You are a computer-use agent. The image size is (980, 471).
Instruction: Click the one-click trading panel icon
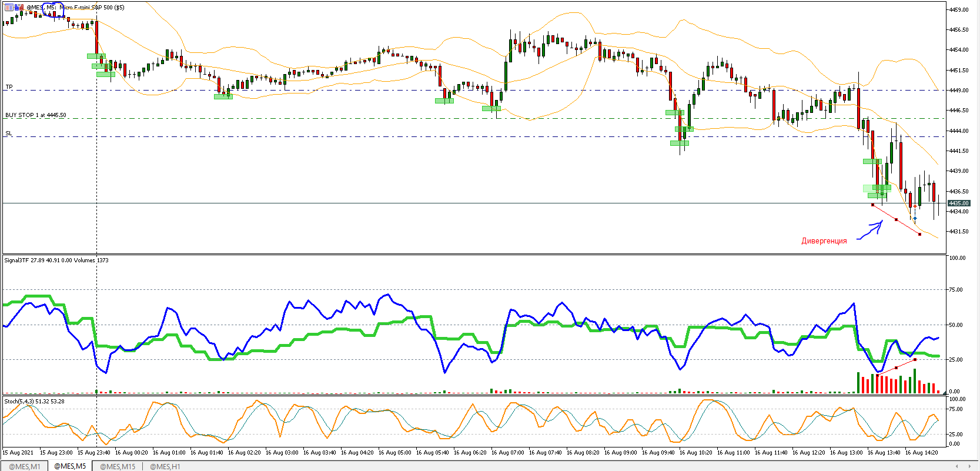click(9, 7)
